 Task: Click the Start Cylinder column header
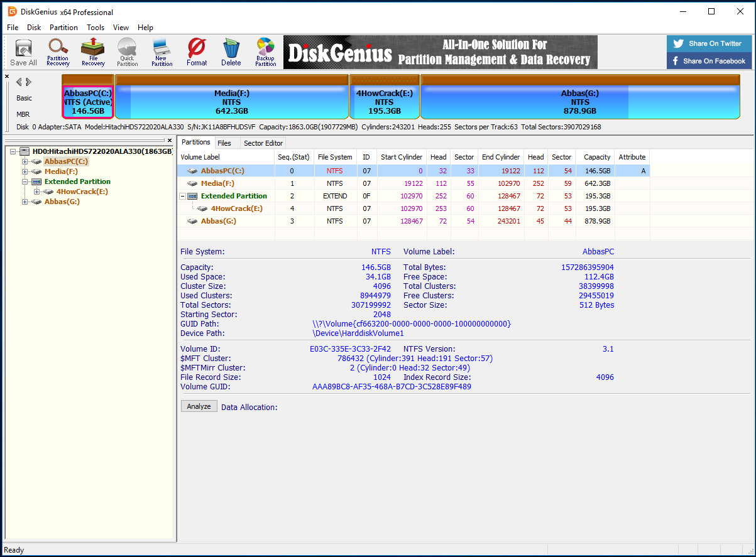click(x=401, y=157)
